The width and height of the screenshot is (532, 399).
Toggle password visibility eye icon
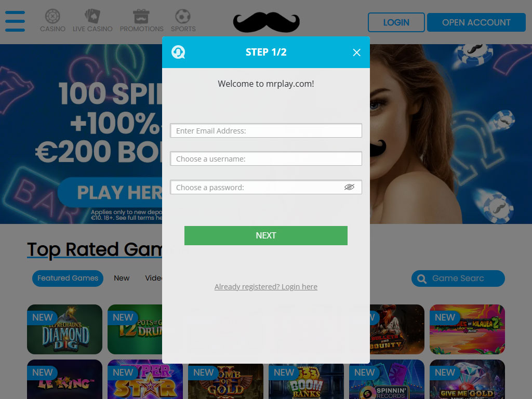point(349,187)
